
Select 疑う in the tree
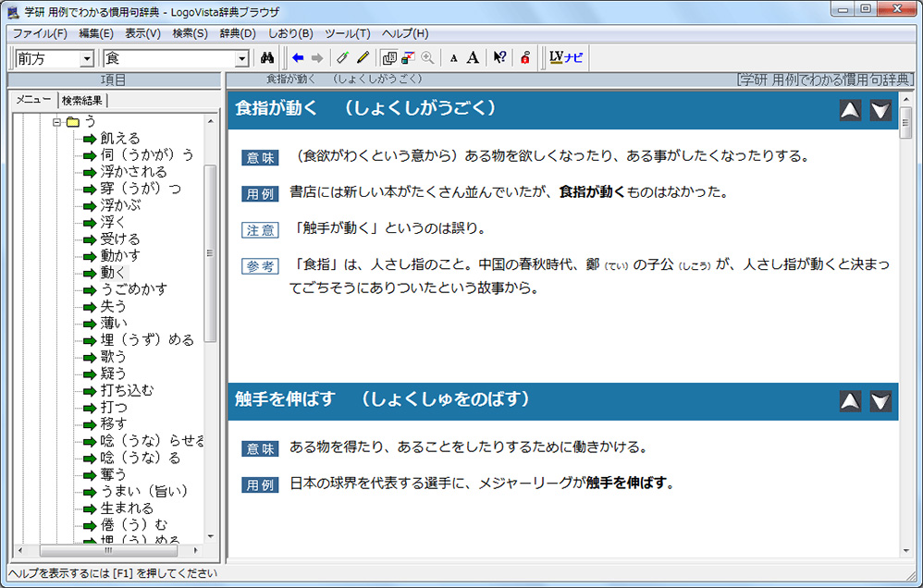tap(113, 374)
